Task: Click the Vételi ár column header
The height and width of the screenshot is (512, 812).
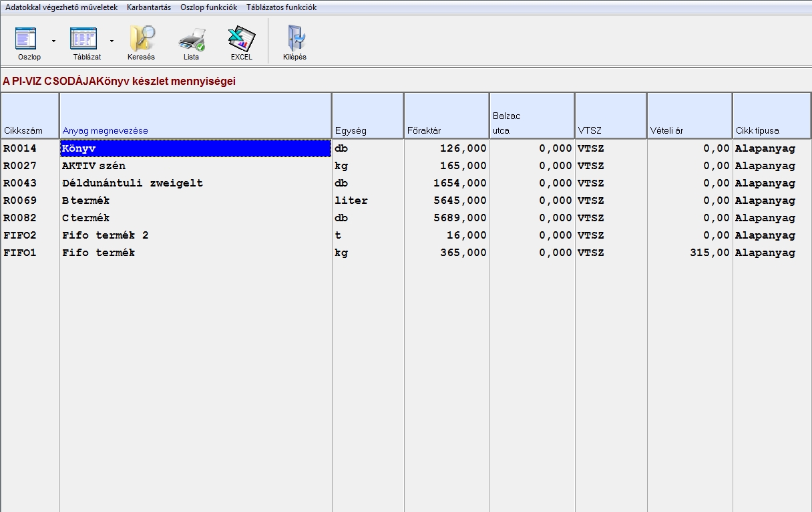Action: (689, 116)
